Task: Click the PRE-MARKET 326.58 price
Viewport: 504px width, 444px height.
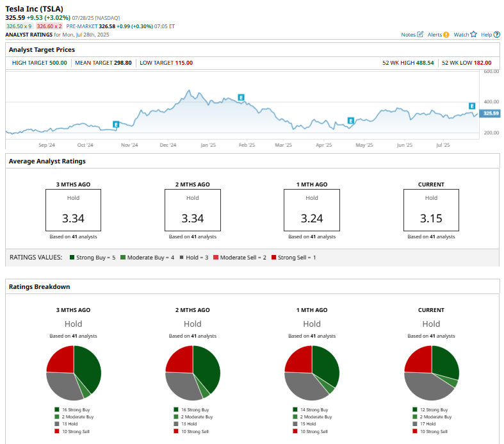Action: tap(107, 26)
